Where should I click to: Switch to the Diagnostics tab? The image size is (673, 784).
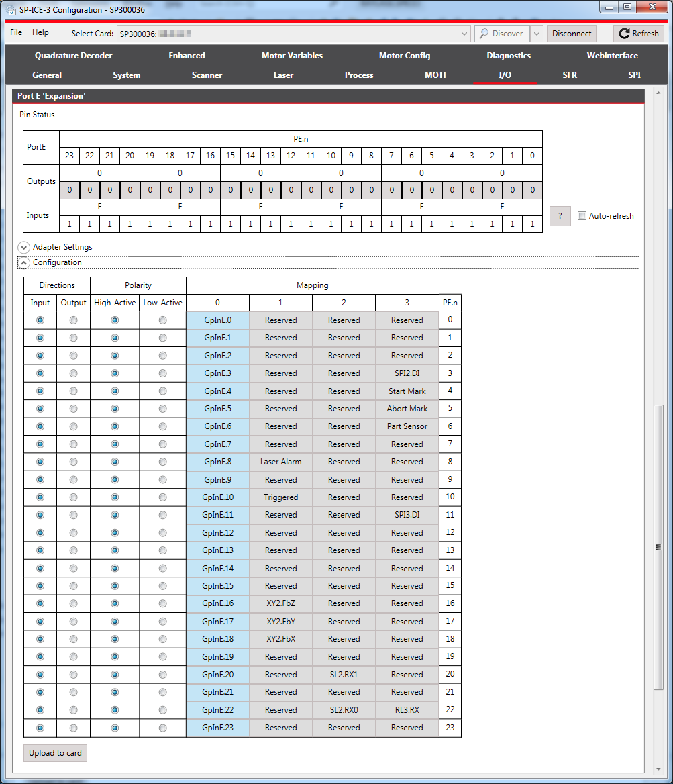(509, 56)
